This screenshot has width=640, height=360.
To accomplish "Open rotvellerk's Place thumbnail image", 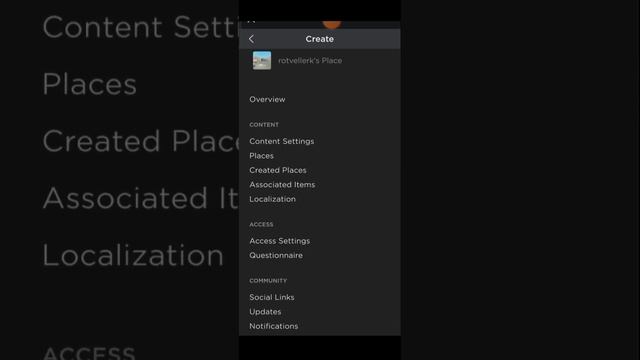I will [x=262, y=60].
